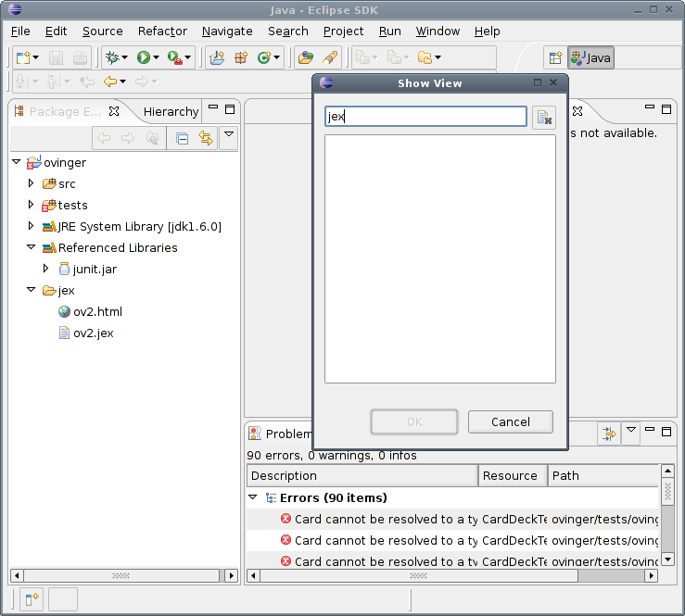Close the Package Explorer tab
This screenshot has width=685, height=616.
(x=114, y=111)
